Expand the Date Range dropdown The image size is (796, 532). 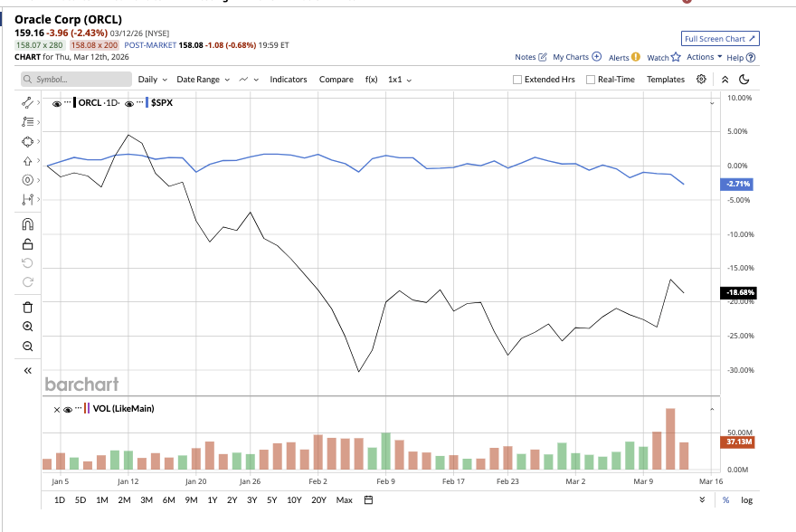click(x=203, y=80)
